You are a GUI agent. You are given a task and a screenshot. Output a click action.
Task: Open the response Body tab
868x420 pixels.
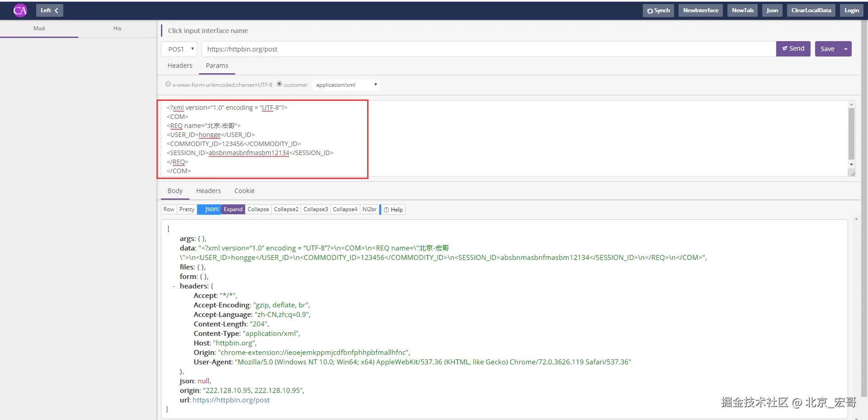pos(175,191)
